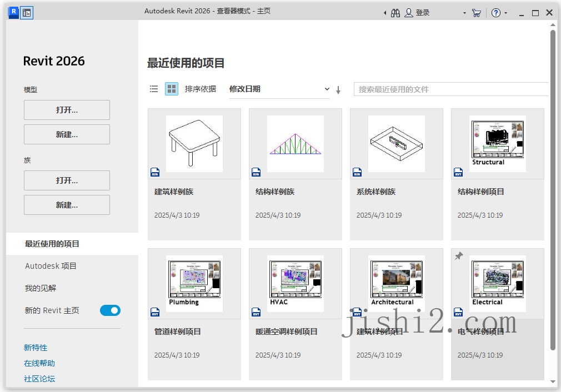Switch to list view icon

click(154, 89)
